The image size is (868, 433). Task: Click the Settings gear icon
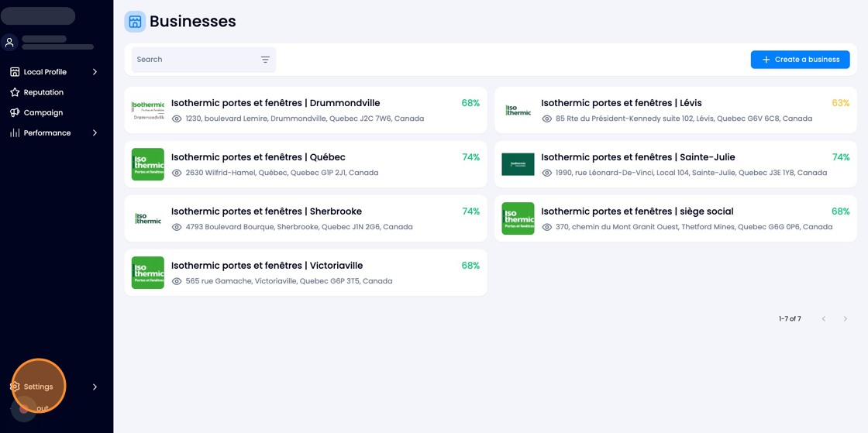[x=15, y=387]
